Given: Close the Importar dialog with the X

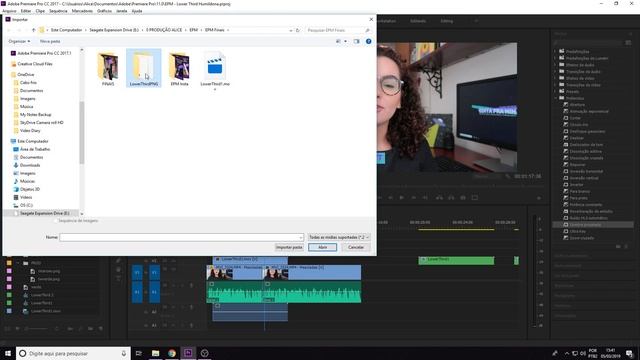Looking at the screenshot, I should (x=371, y=19).
